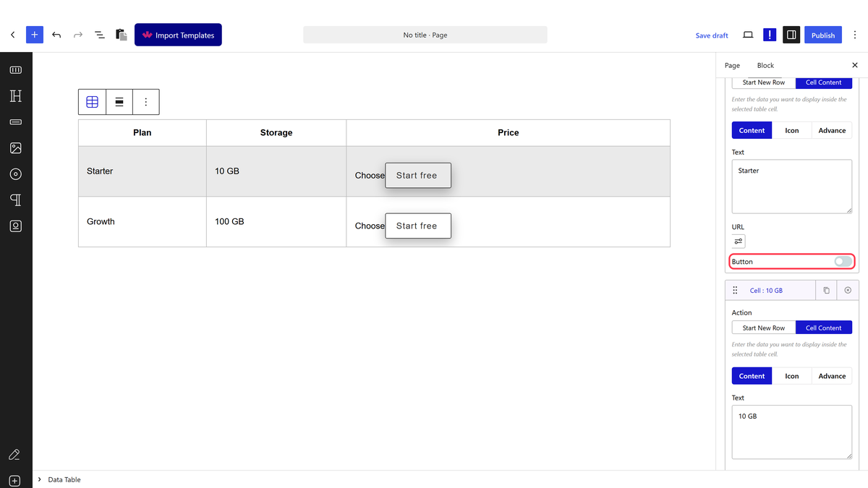Viewport: 868px width, 488px height.
Task: Click the clipboard paste icon in top toolbar
Action: pyautogui.click(x=122, y=35)
